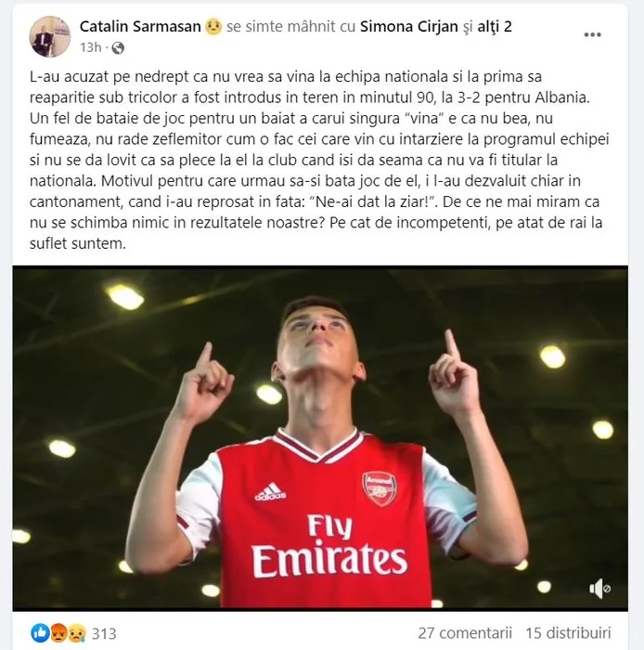Unmute the video with the speaker icon
The image size is (644, 650).
point(599,587)
